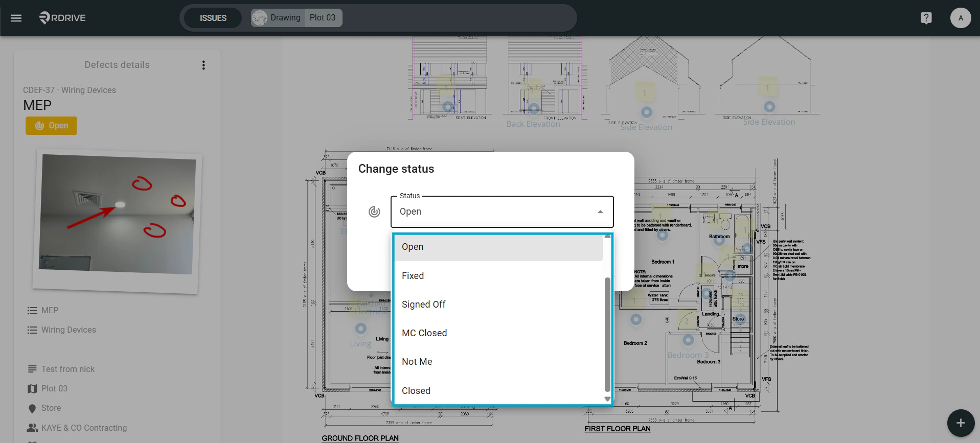Click the MEP detail row text
Image resolution: width=980 pixels, height=443 pixels.
click(x=50, y=311)
